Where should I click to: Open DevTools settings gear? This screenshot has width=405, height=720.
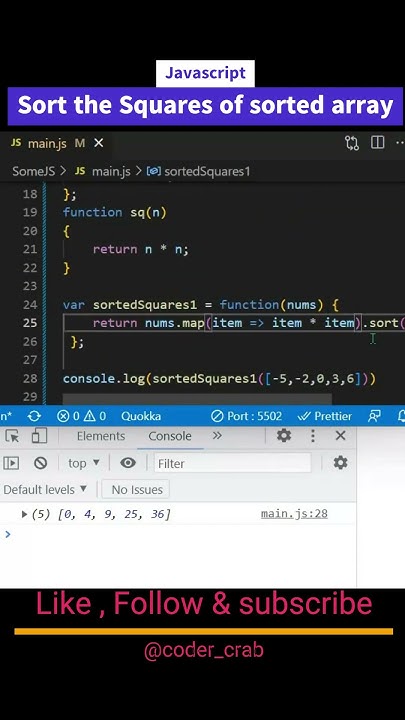(284, 435)
